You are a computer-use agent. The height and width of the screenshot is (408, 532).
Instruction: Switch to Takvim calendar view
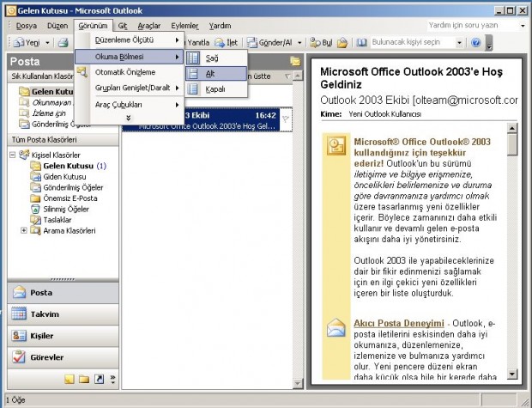click(63, 314)
